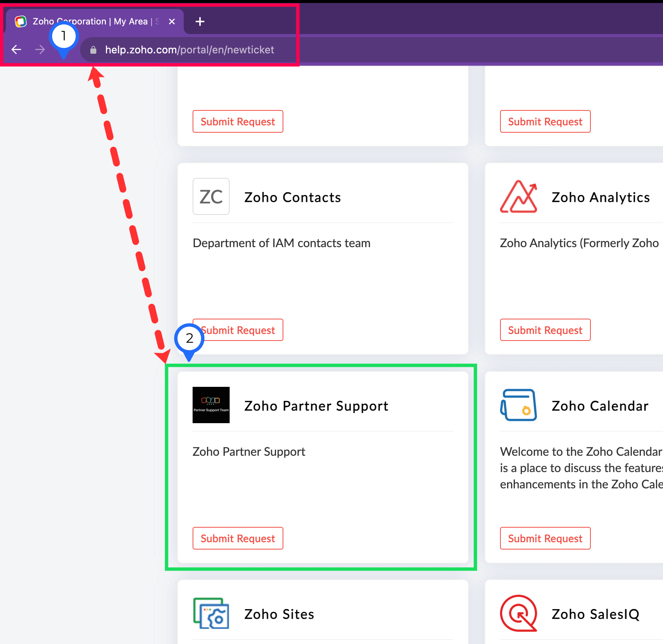Open the Zoho Partner Support heading

click(x=316, y=406)
